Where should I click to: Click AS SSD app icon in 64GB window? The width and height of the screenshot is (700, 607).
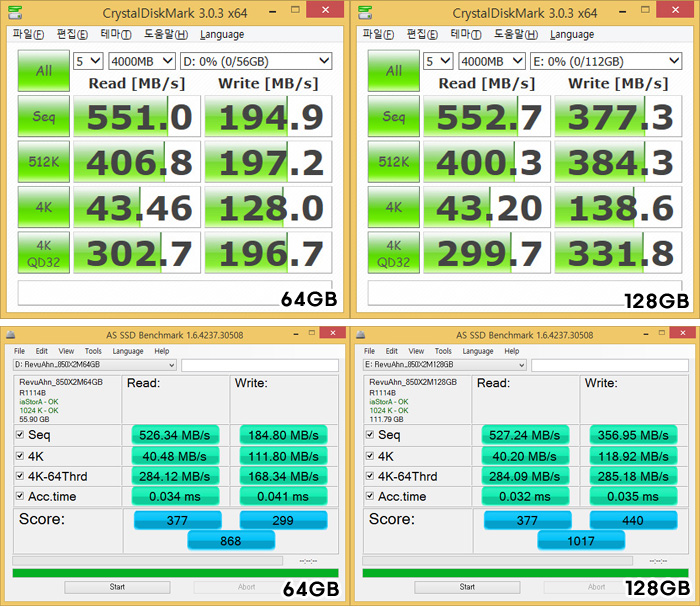11,335
